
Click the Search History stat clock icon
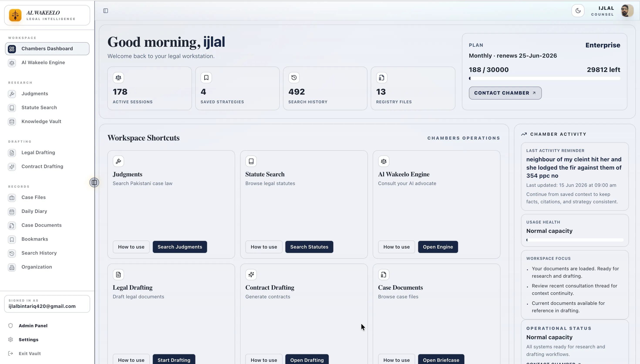pyautogui.click(x=294, y=77)
